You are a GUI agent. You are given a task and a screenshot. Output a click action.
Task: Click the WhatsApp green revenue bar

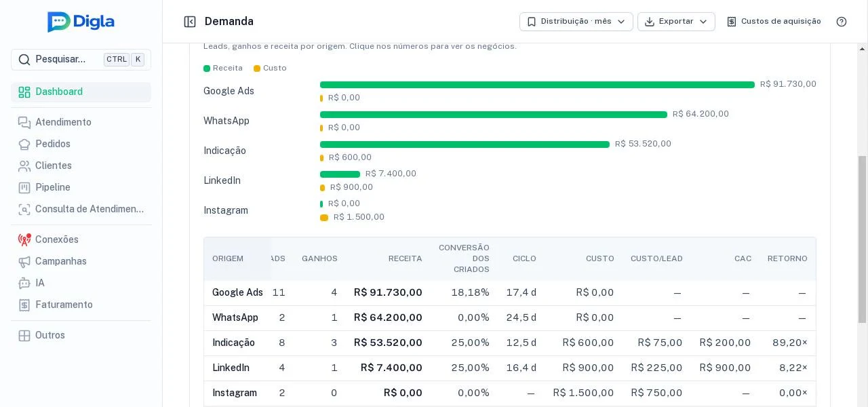pyautogui.click(x=494, y=115)
